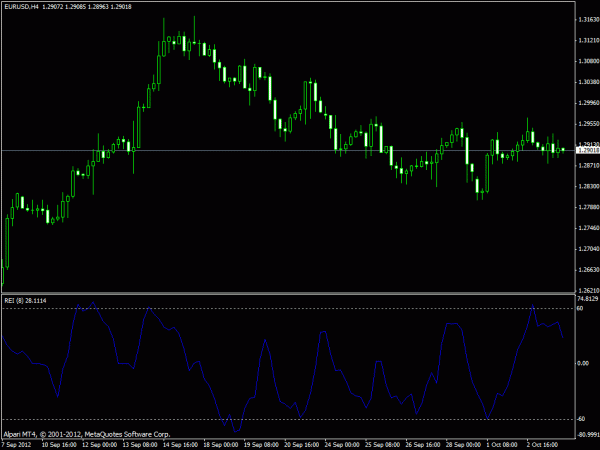The width and height of the screenshot is (600, 450).
Task: Click the 2 Oct 16:00 time label
Action: coord(542,445)
